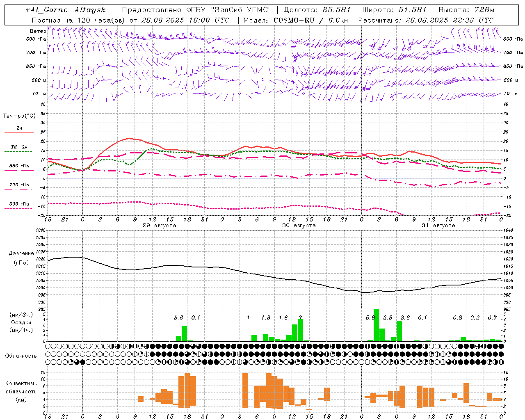Click the 30 августа date label
Viewport: 525px width, 420px height.
point(299,226)
